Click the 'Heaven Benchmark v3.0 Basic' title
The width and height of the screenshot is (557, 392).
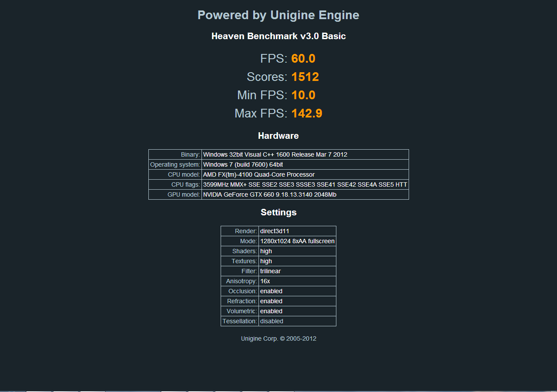[x=278, y=36]
